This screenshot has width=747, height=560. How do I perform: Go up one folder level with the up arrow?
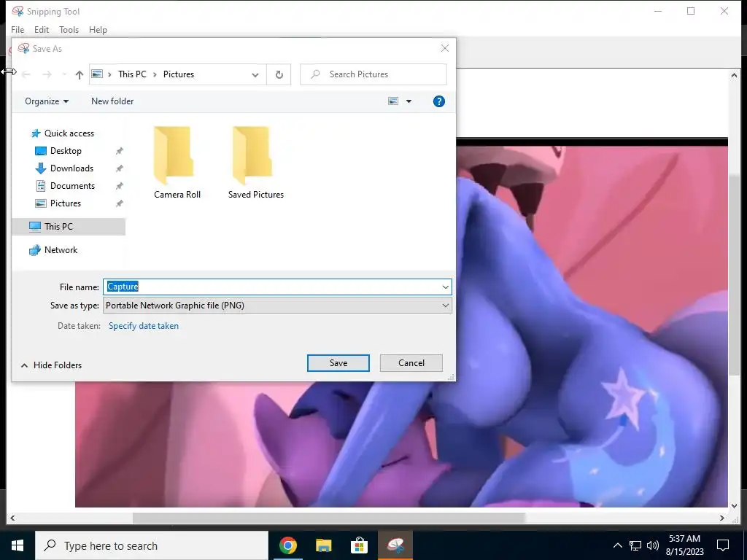79,74
